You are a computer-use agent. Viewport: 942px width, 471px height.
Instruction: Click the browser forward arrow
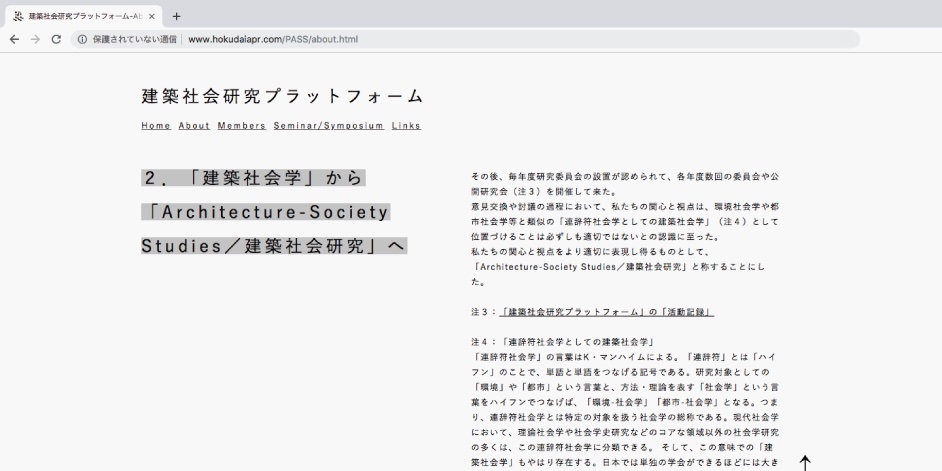[x=35, y=39]
